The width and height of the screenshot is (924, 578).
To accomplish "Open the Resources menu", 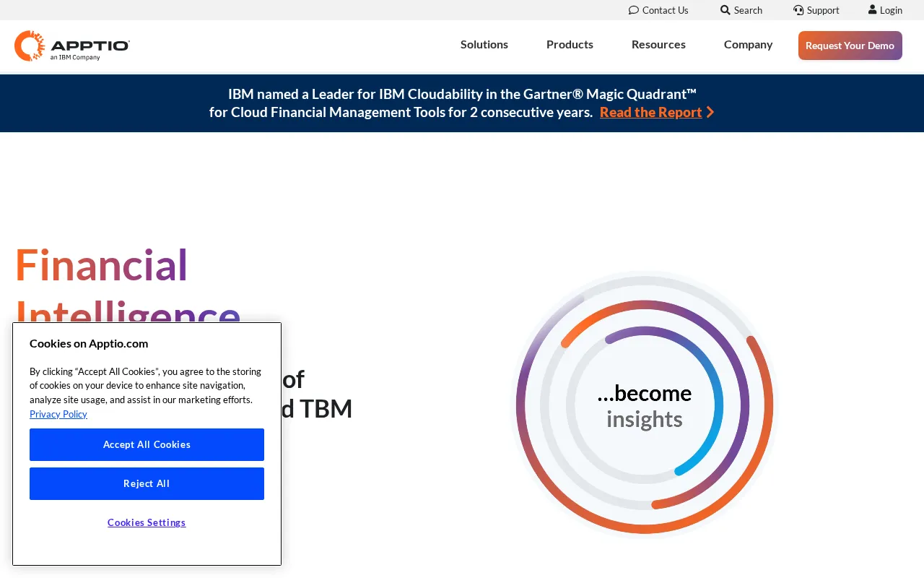I will [658, 45].
